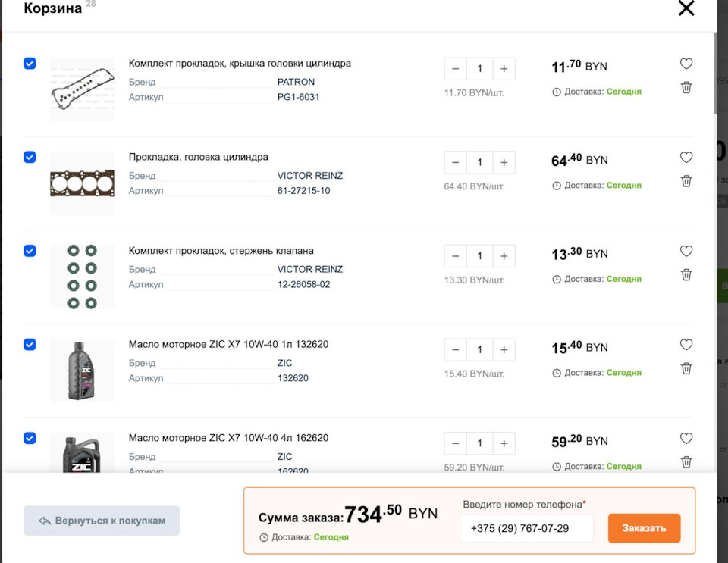Focus the phone number input field
Screen dimensions: 728x563
[526, 528]
